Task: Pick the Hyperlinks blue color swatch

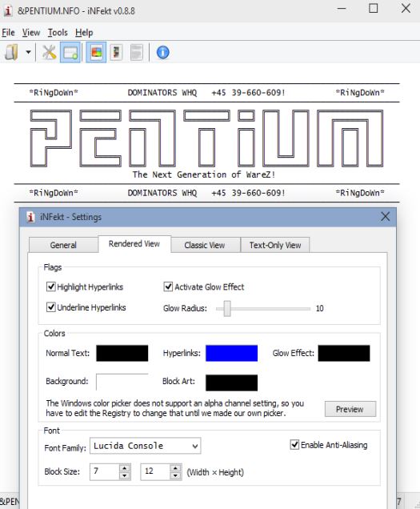Action: 232,353
